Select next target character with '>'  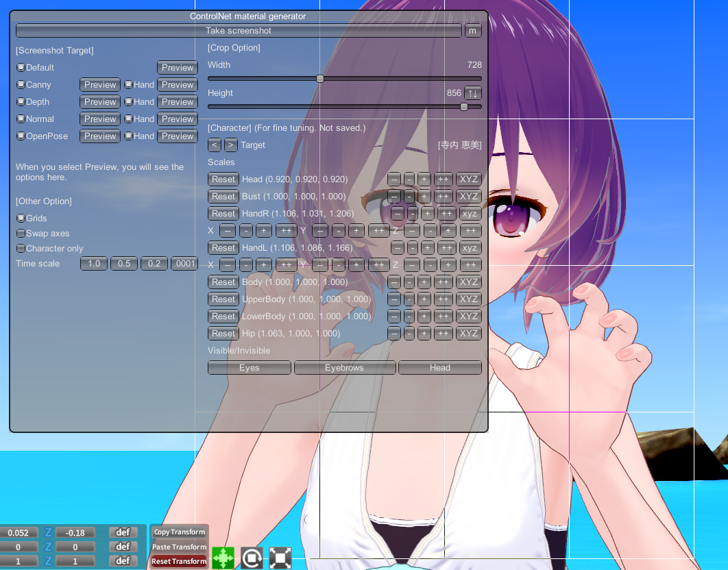click(231, 145)
